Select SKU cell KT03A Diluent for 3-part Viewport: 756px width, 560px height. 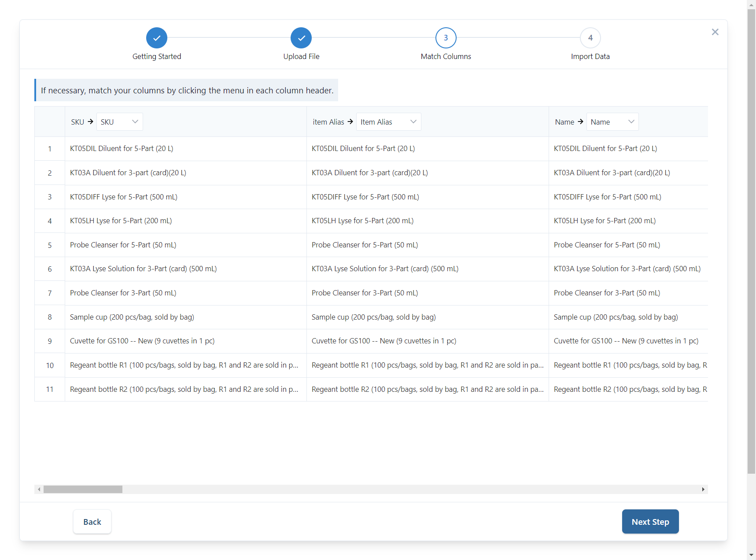point(186,173)
